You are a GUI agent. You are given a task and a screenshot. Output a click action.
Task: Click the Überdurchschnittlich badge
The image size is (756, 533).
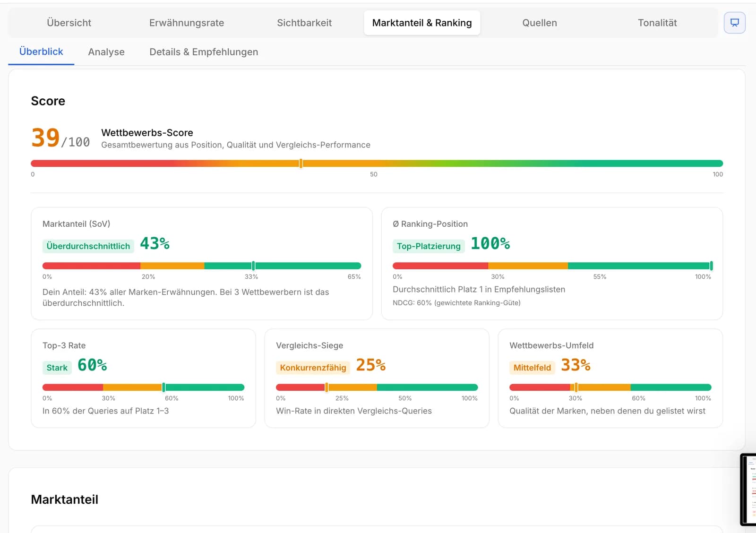(88, 246)
